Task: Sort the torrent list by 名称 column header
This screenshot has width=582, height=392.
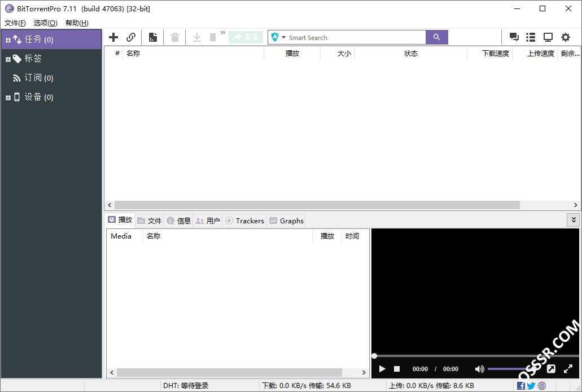Action: [x=193, y=54]
